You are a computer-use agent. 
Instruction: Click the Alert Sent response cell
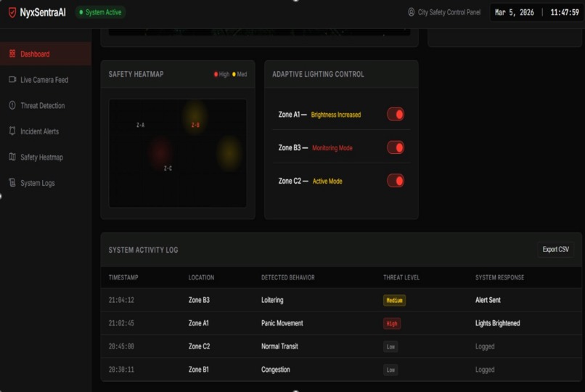pyautogui.click(x=488, y=300)
